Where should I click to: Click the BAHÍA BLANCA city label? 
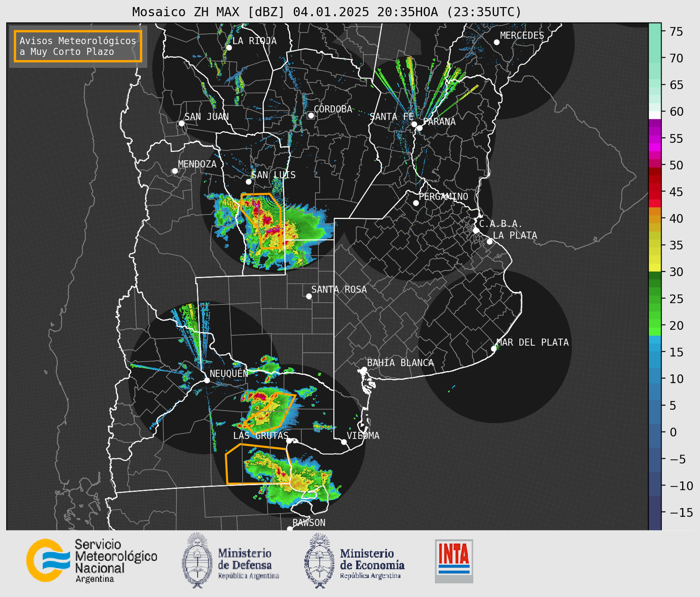pyautogui.click(x=400, y=363)
